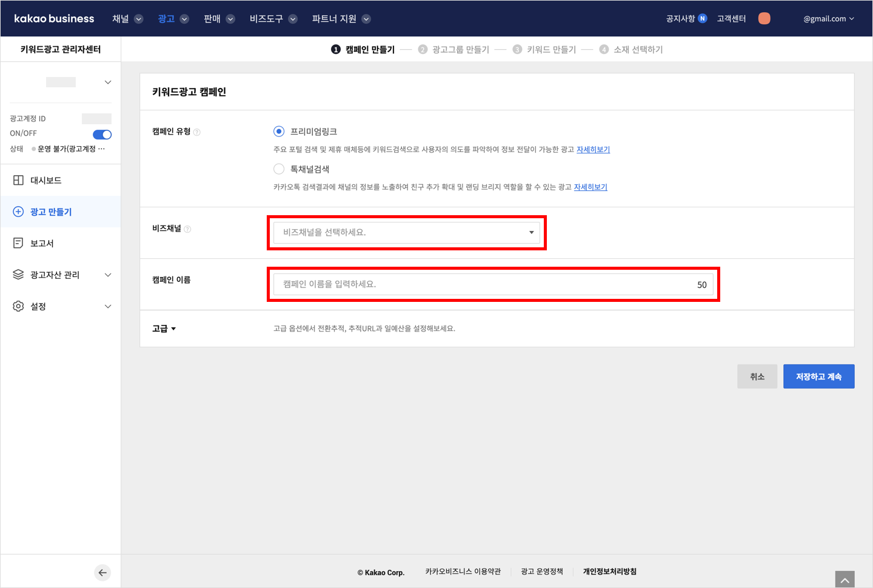This screenshot has height=588, width=873.
Task: Go to step 2 광고그룹 만들기
Action: [x=453, y=50]
